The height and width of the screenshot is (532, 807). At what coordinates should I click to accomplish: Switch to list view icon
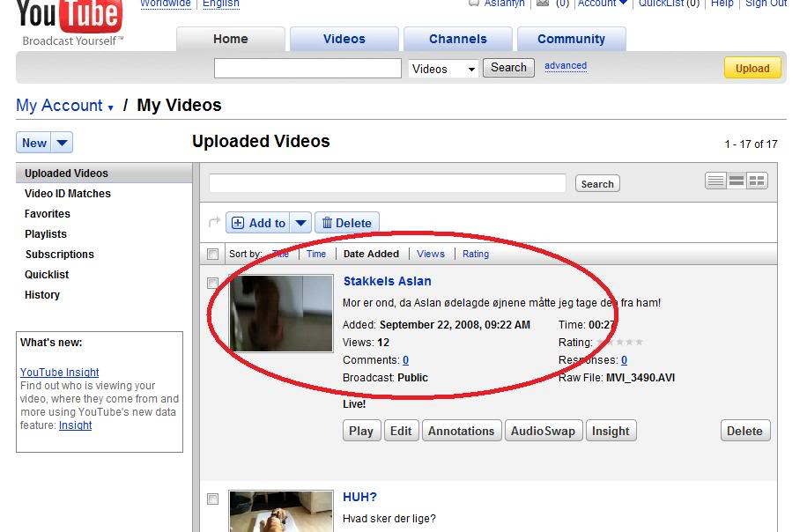[x=715, y=181]
